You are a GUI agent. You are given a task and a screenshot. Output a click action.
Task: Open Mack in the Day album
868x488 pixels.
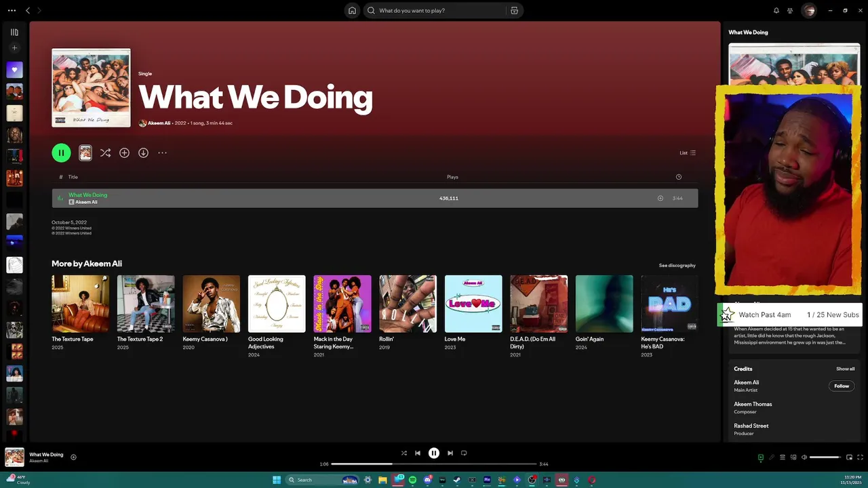(x=342, y=304)
